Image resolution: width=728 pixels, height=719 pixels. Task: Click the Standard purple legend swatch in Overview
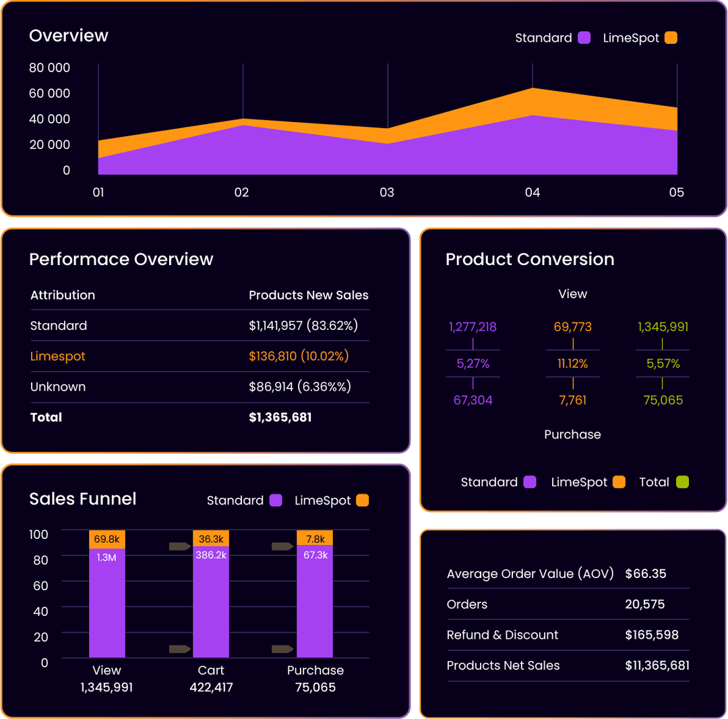(x=584, y=38)
